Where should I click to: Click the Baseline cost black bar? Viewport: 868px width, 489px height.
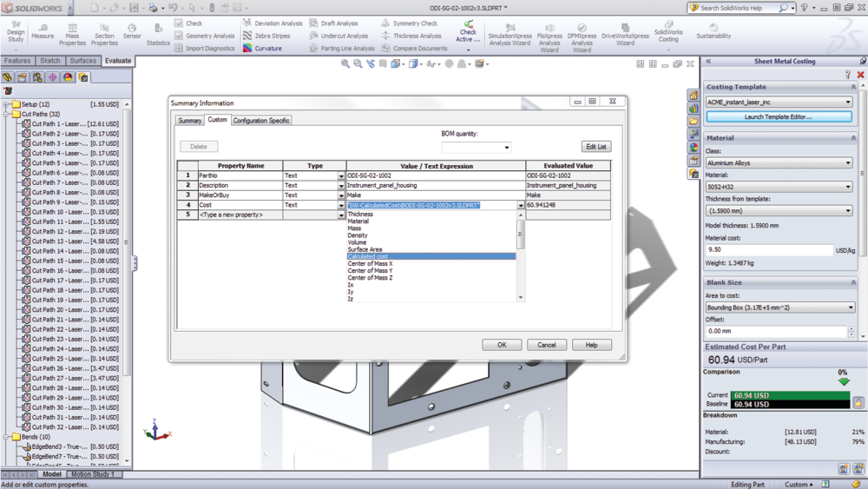click(x=790, y=404)
